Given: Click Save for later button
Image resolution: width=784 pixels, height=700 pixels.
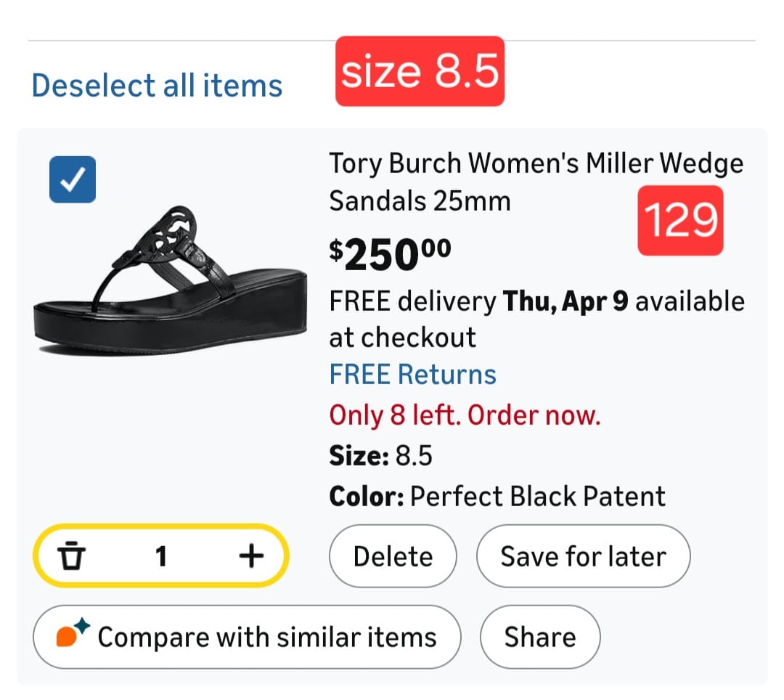Looking at the screenshot, I should pyautogui.click(x=583, y=557).
